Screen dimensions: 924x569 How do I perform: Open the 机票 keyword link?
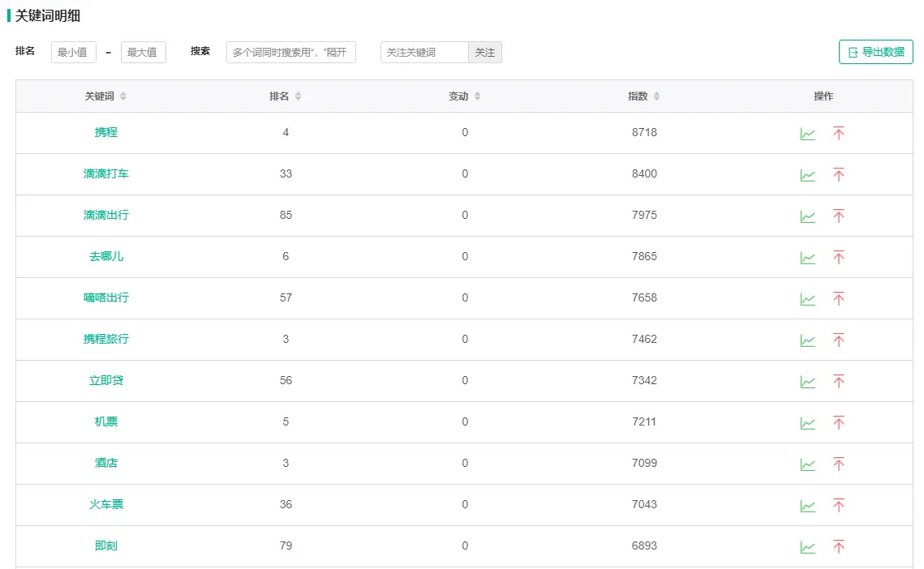pyautogui.click(x=106, y=421)
